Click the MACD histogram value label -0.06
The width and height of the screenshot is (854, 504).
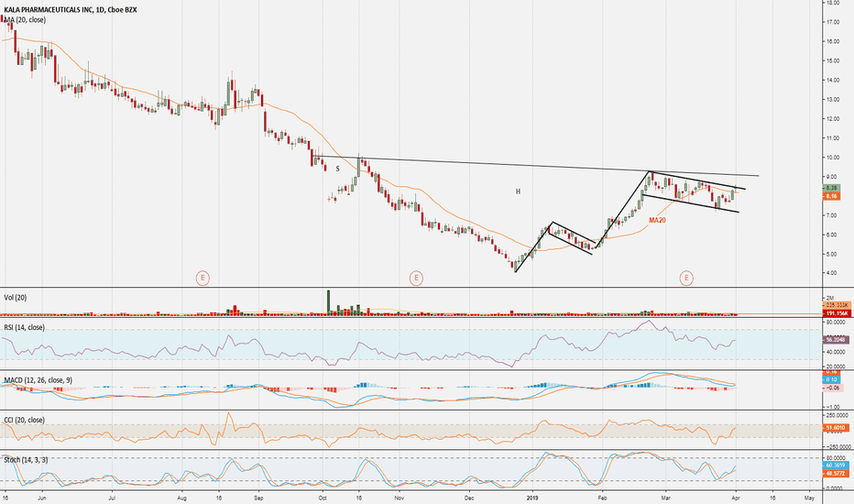pos(832,388)
